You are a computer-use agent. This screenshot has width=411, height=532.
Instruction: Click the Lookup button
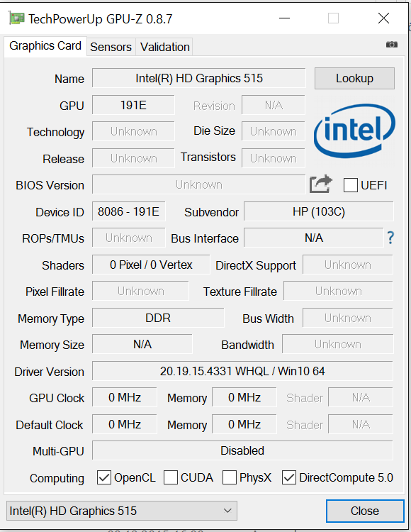[x=354, y=78]
